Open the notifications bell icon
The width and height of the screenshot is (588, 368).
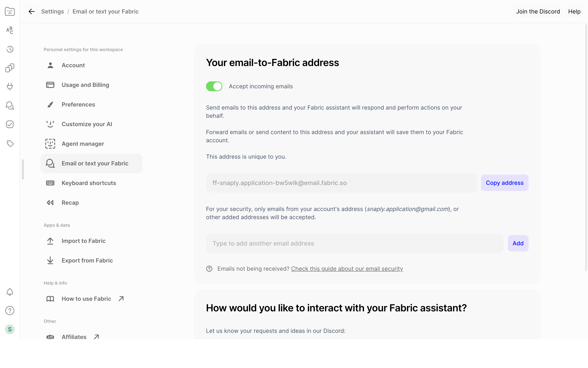point(10,292)
